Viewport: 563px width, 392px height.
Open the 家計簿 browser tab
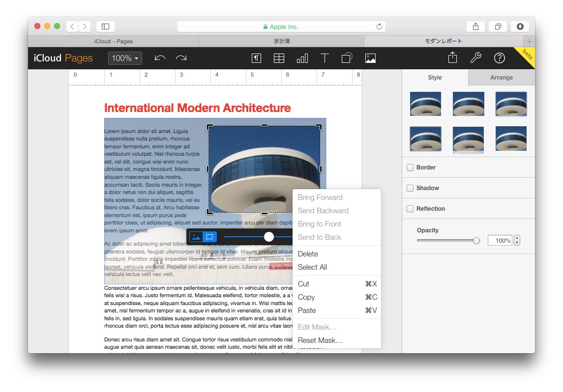pos(282,41)
